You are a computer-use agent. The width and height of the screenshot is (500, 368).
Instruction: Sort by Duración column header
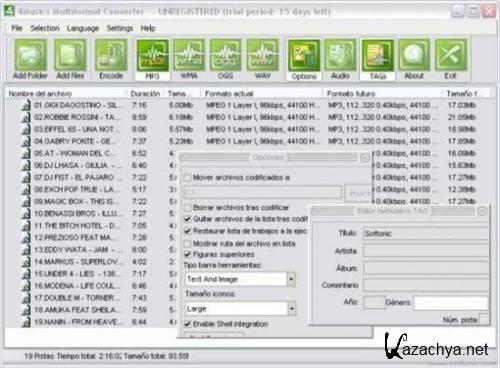point(145,94)
